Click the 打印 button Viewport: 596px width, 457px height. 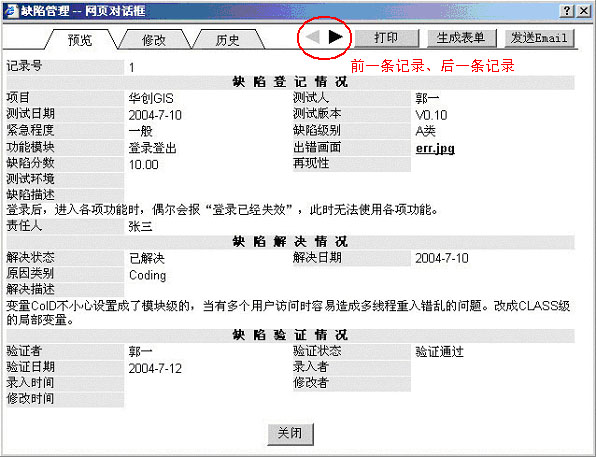point(386,38)
